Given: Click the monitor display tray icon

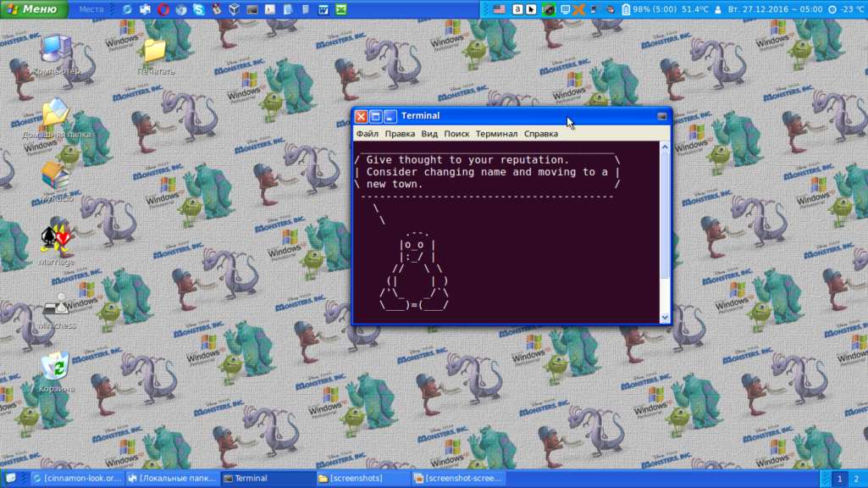Looking at the screenshot, I should 565,9.
